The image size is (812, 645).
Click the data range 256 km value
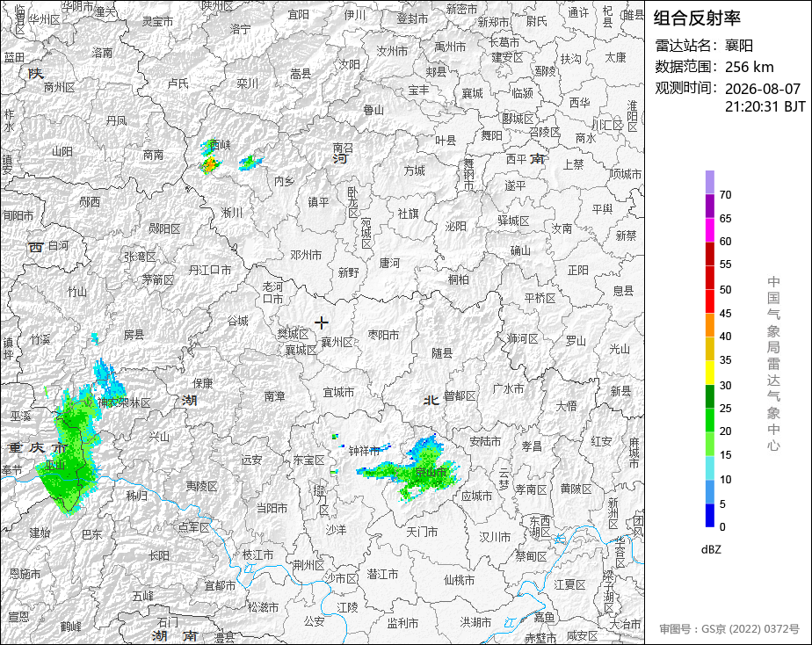750,67
